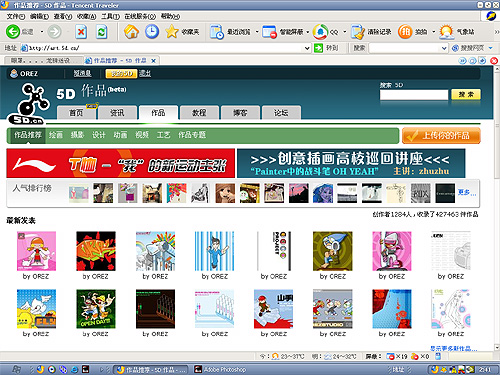Click the 最近浏览 recent browsing icon
Screen dimensions: 500x375
pos(217,32)
